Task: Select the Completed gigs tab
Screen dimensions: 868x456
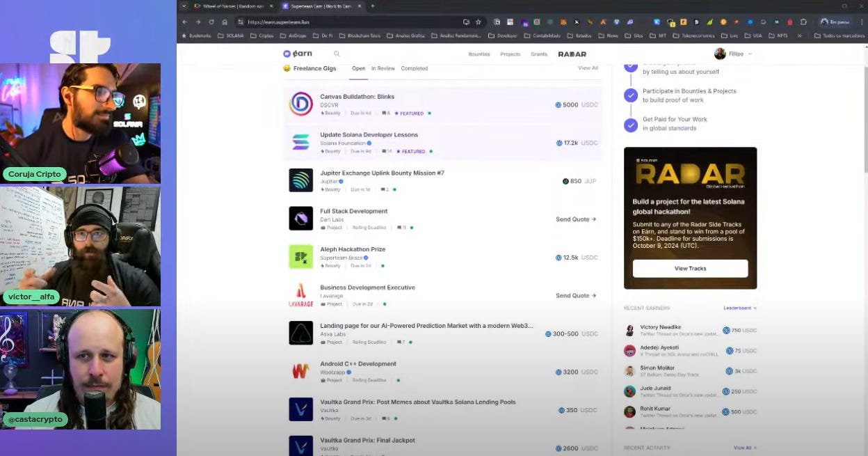Action: 415,68
